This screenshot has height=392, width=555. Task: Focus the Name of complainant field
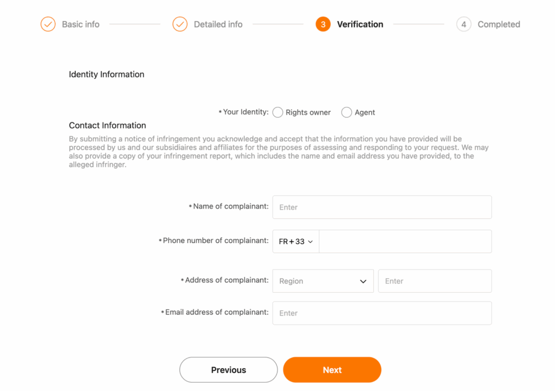point(382,207)
